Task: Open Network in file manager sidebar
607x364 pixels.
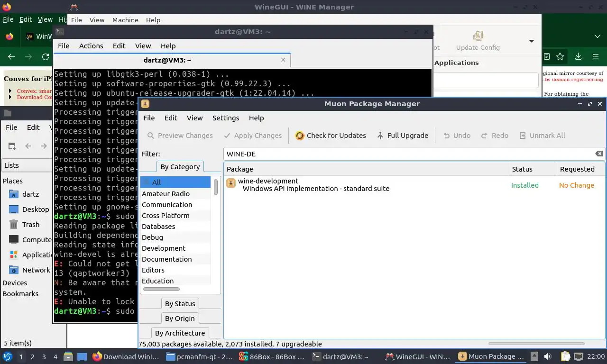Action: tap(30, 270)
